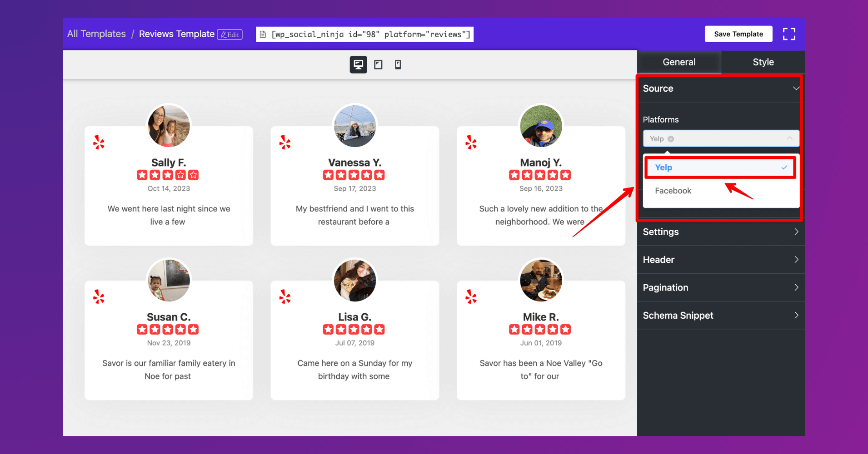Collapse the Source section
Viewport: 868px width, 454px height.
point(796,89)
